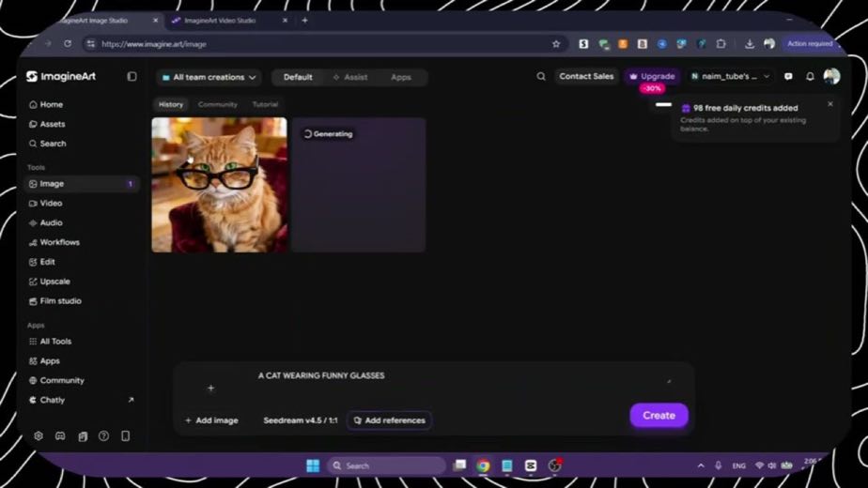Expand the prompt box with the corner icon
Image resolution: width=868 pixels, height=488 pixels.
click(x=669, y=381)
